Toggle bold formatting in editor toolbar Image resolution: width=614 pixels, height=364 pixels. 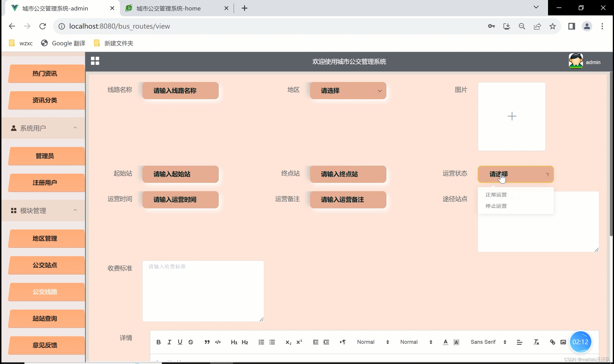(158, 342)
